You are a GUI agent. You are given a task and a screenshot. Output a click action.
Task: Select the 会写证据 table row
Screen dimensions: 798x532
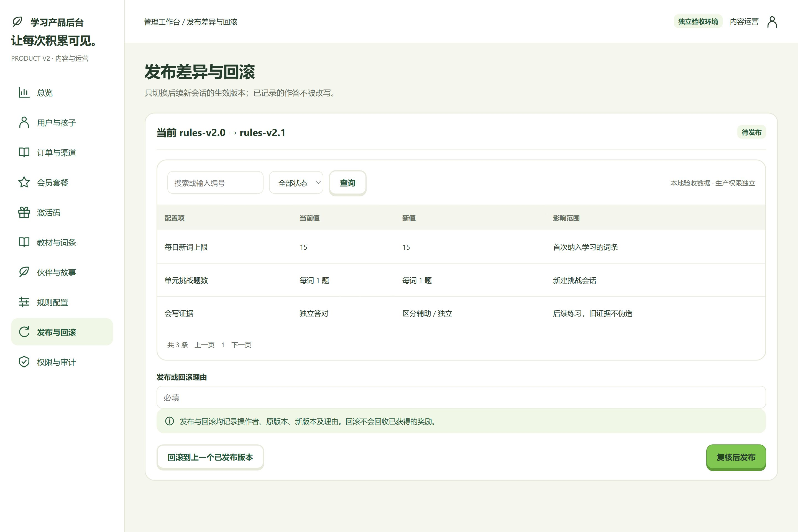pyautogui.click(x=461, y=313)
